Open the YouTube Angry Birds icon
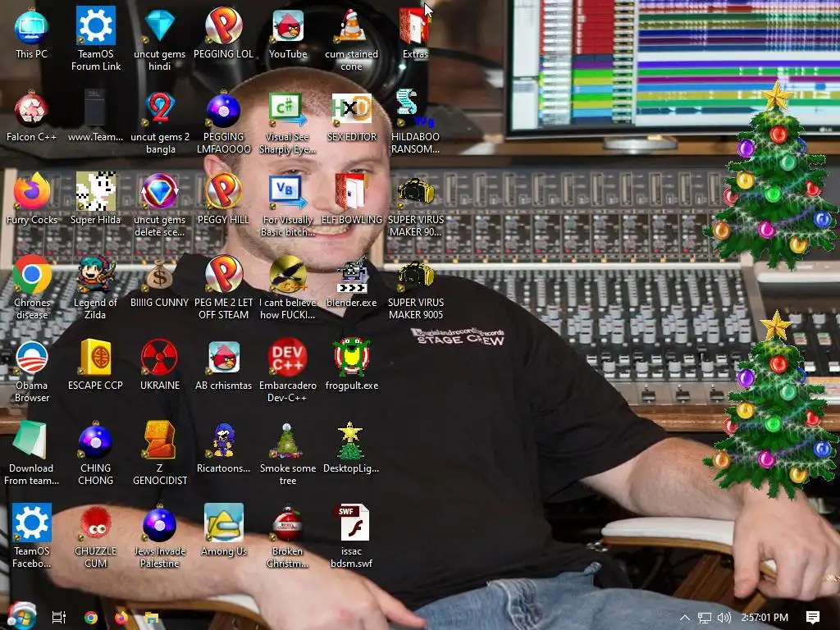The height and width of the screenshot is (630, 840). [x=288, y=25]
